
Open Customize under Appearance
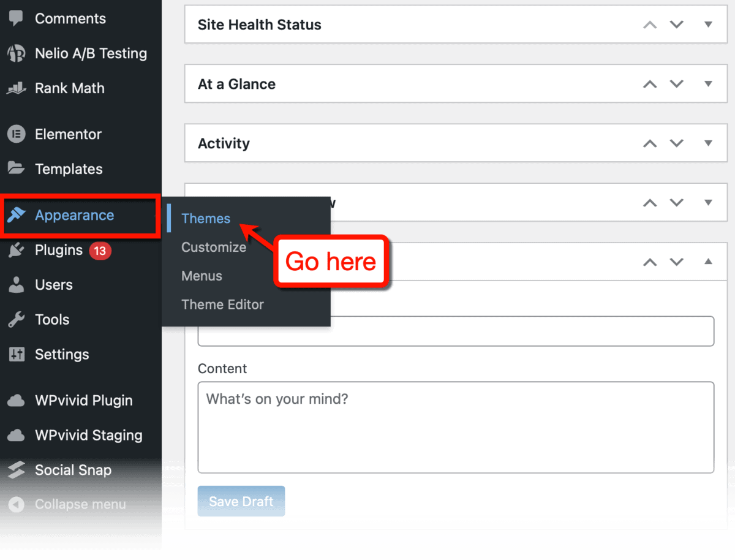(x=214, y=247)
